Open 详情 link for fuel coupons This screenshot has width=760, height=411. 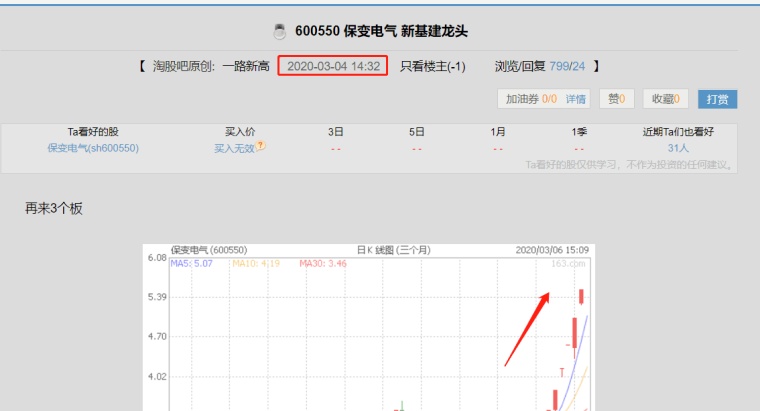576,99
